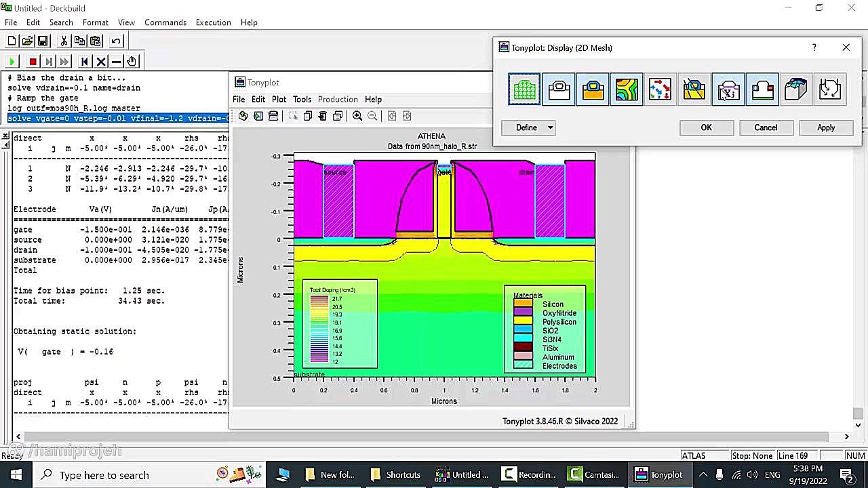The width and height of the screenshot is (868, 488).
Task: Click the 3D surface display icon
Action: pos(796,89)
